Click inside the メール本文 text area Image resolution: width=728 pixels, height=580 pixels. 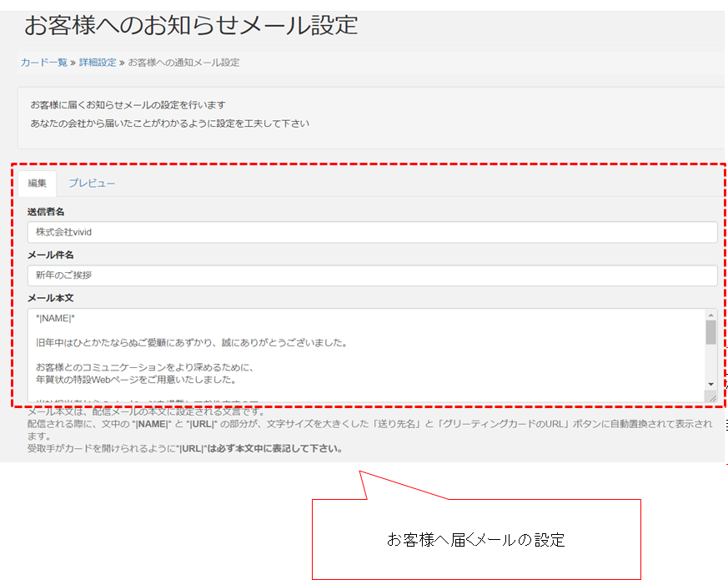point(367,355)
